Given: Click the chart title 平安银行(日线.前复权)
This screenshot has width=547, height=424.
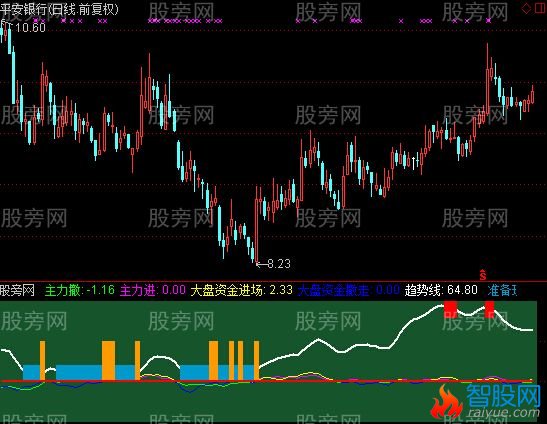Looking at the screenshot, I should pos(59,9).
